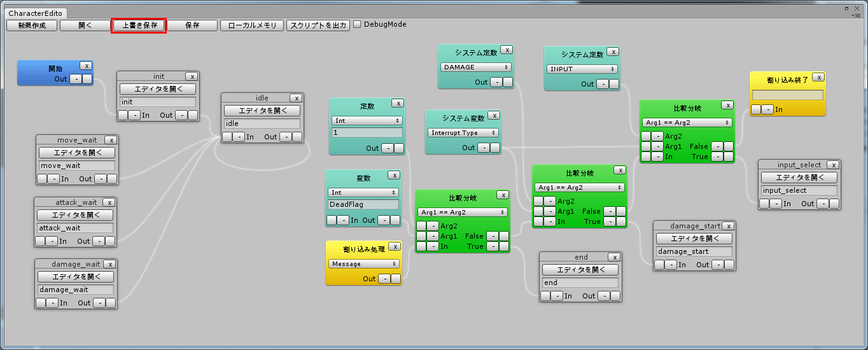Open エディタを開く on damage_start node
This screenshot has width=868, height=350.
[694, 239]
